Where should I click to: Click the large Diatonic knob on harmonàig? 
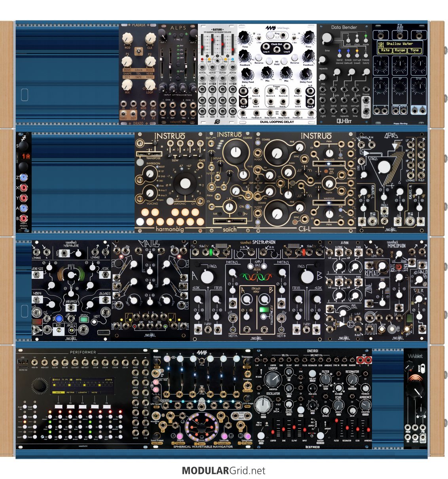point(185,184)
